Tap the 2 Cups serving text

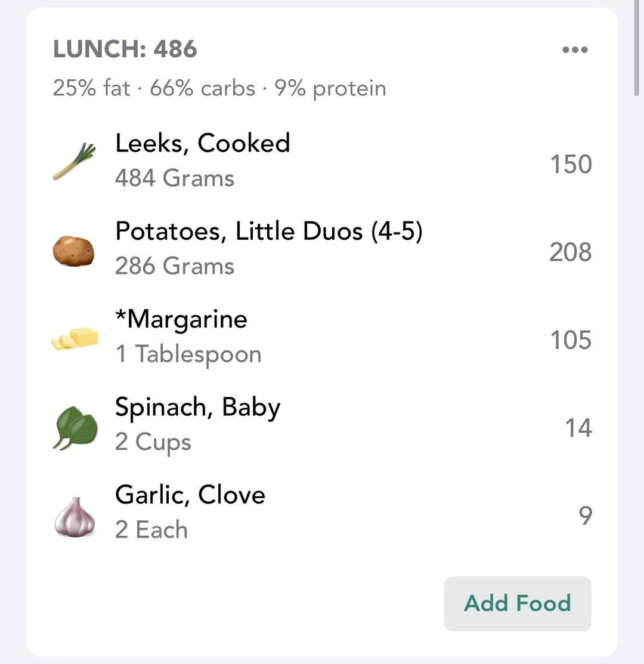click(x=153, y=443)
